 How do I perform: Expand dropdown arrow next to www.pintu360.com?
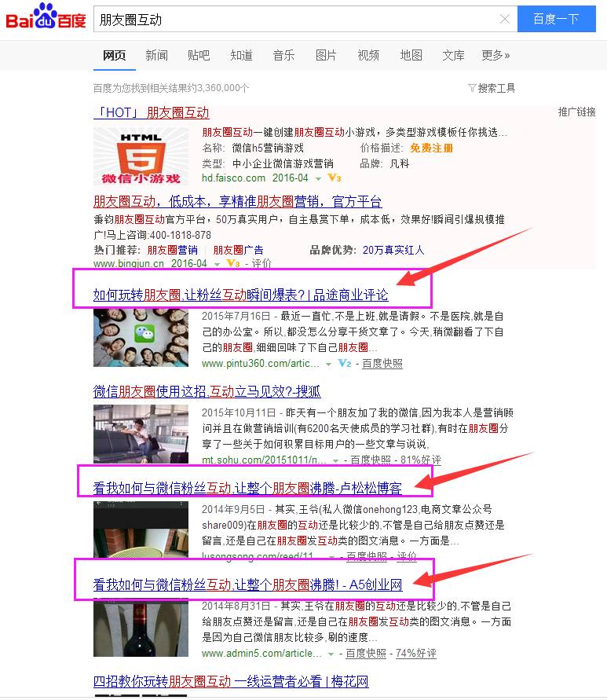328,365
